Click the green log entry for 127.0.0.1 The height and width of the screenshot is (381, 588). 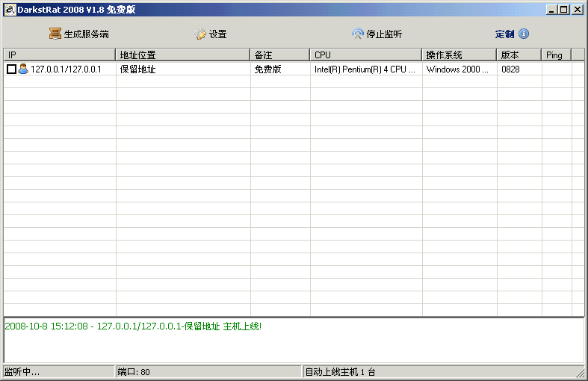tap(133, 326)
